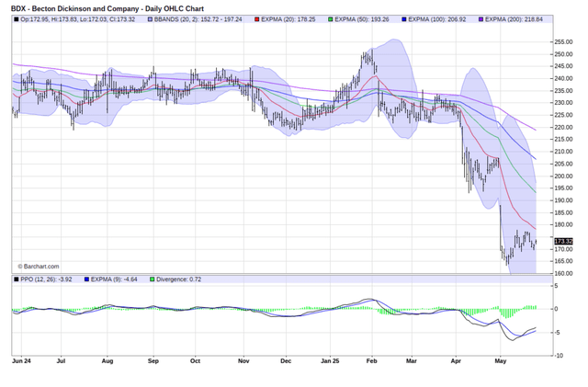
Task: Click the 240.00 price axis label
Action: (563, 78)
